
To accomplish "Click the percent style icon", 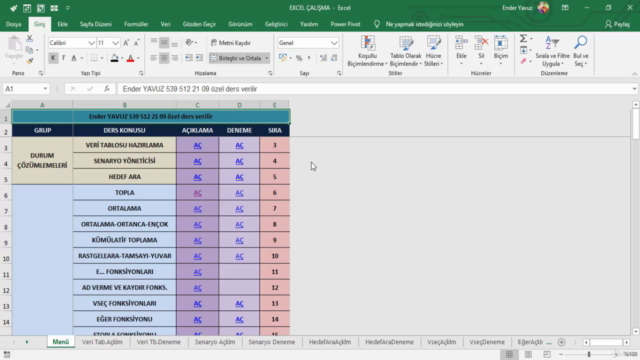I will [x=299, y=58].
